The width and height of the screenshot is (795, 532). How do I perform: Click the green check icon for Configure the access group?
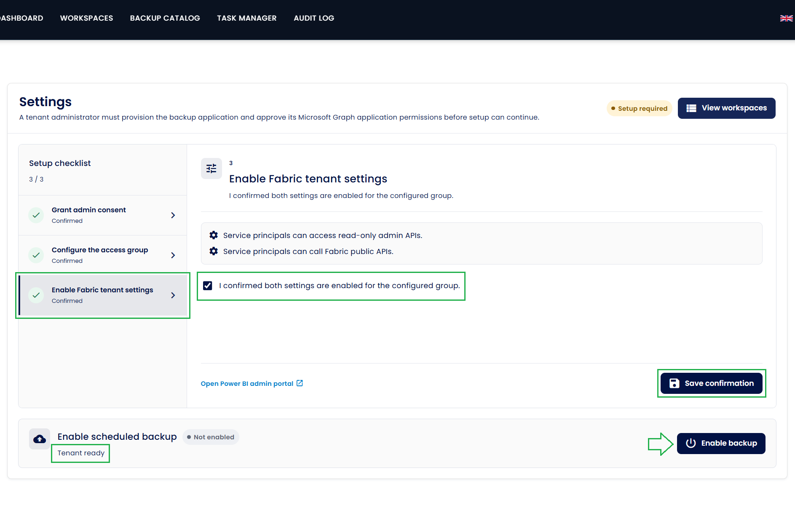tap(36, 255)
